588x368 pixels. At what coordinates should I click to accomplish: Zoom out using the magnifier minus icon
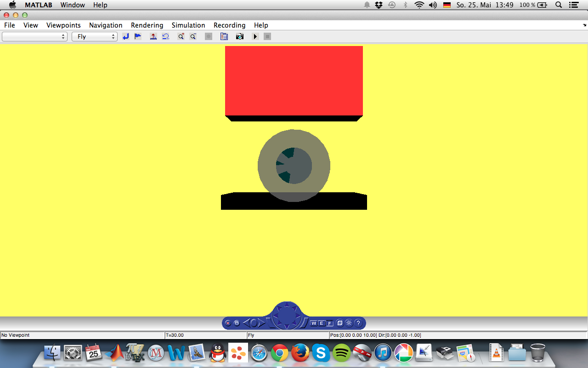coord(193,36)
